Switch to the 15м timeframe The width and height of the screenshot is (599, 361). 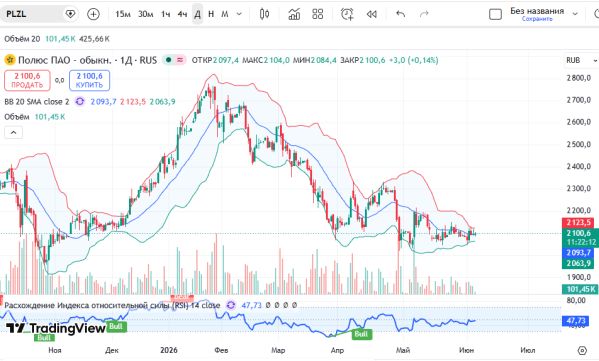pyautogui.click(x=123, y=14)
